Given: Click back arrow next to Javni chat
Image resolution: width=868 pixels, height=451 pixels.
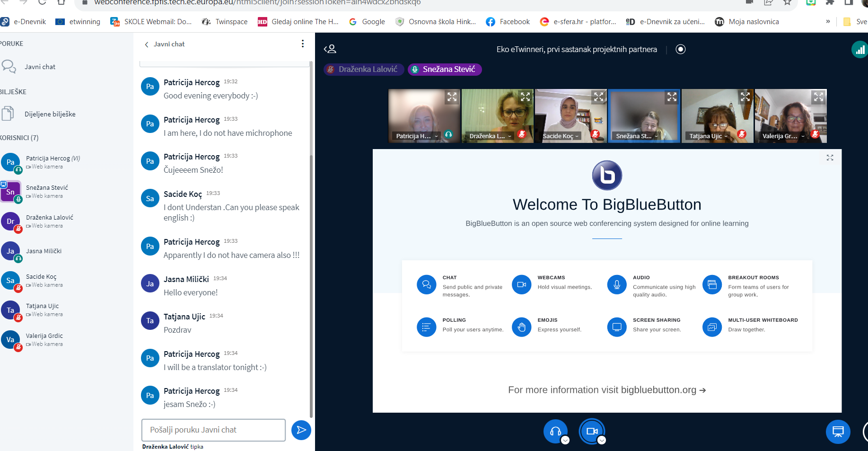Looking at the screenshot, I should [x=147, y=44].
